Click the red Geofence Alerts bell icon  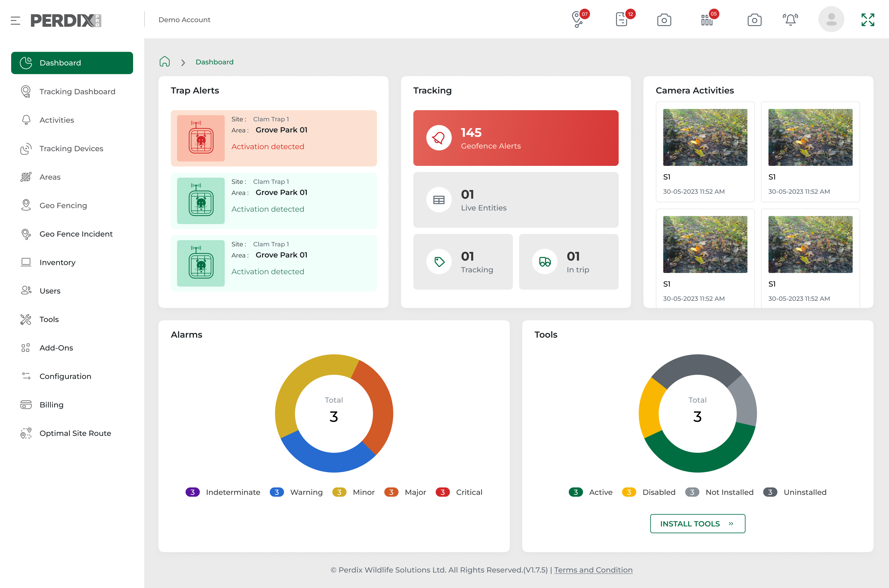click(x=439, y=138)
